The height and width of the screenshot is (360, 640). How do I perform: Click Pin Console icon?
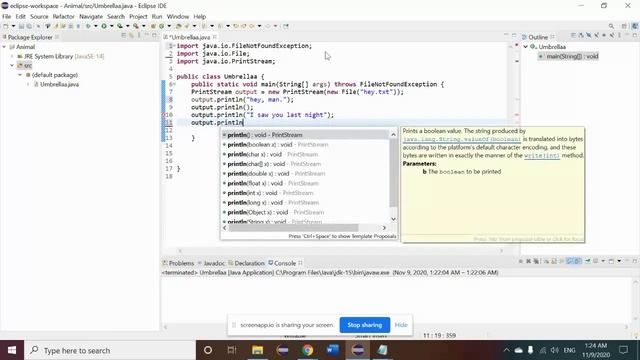pos(588,260)
